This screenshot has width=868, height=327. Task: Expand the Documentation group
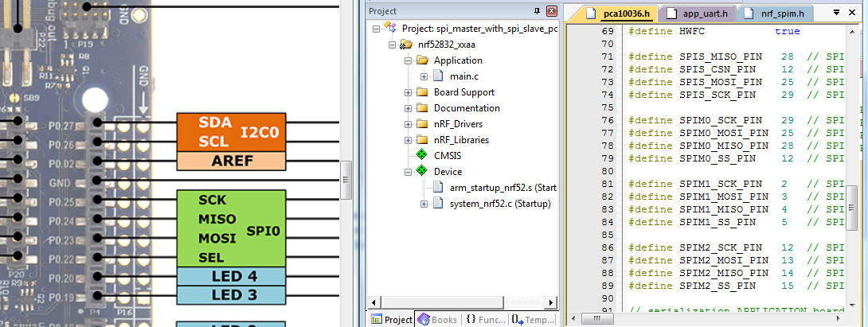coord(409,108)
